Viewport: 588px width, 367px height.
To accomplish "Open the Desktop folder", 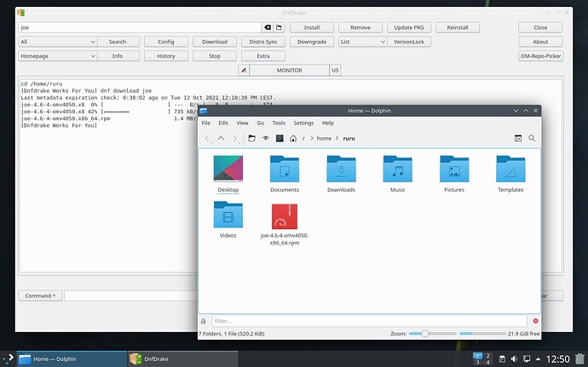I will pyautogui.click(x=228, y=174).
